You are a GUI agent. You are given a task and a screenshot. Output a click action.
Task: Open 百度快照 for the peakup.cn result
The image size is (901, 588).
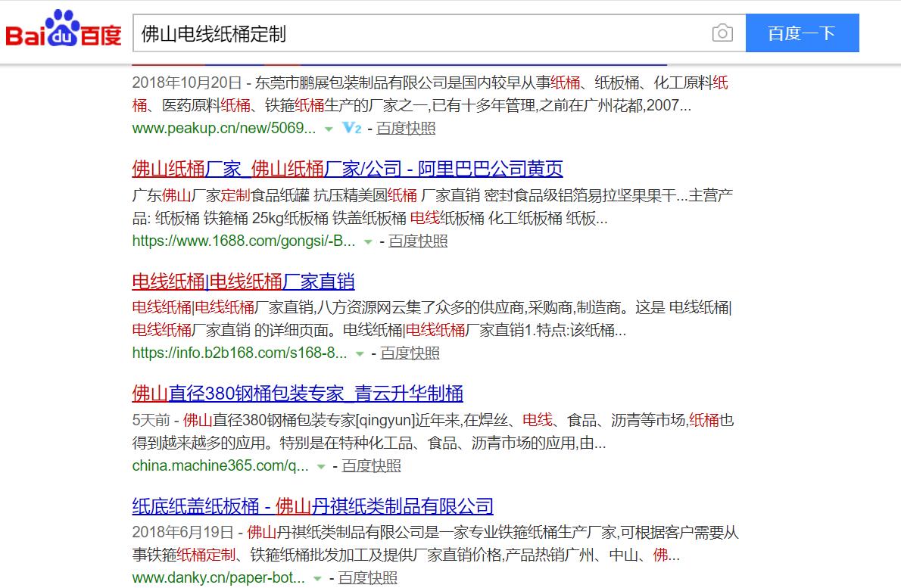coord(406,128)
